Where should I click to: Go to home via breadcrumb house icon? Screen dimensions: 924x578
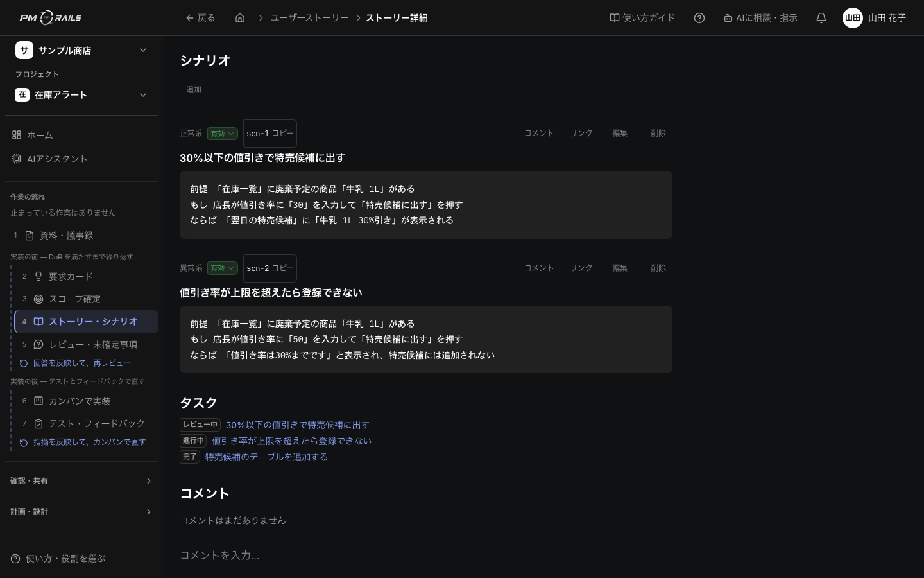coord(240,18)
